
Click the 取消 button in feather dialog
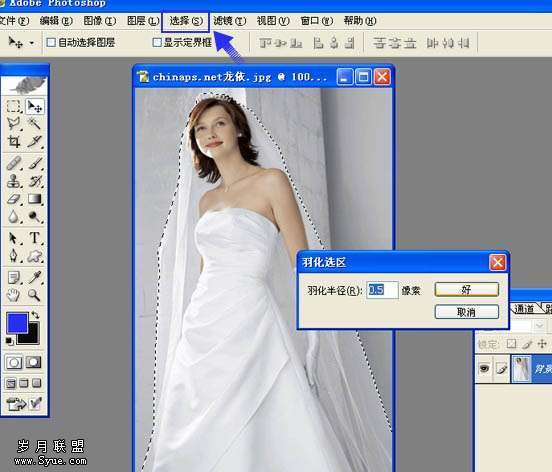pos(466,312)
